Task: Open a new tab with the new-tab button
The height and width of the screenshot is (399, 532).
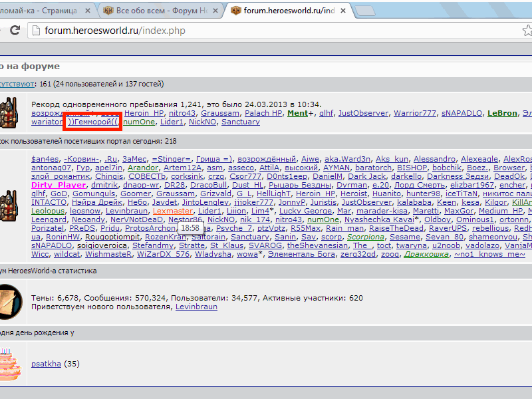Action: [365, 11]
